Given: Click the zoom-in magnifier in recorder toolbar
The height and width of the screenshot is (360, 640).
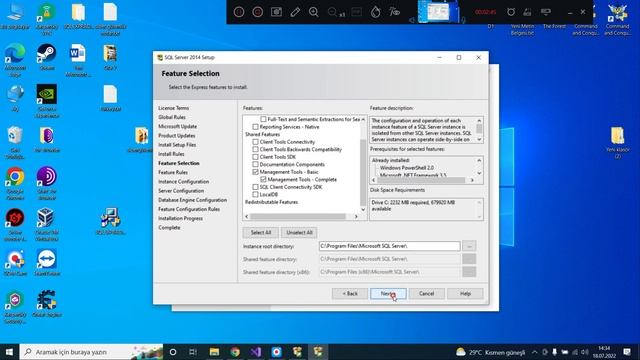Looking at the screenshot, I should (x=313, y=12).
